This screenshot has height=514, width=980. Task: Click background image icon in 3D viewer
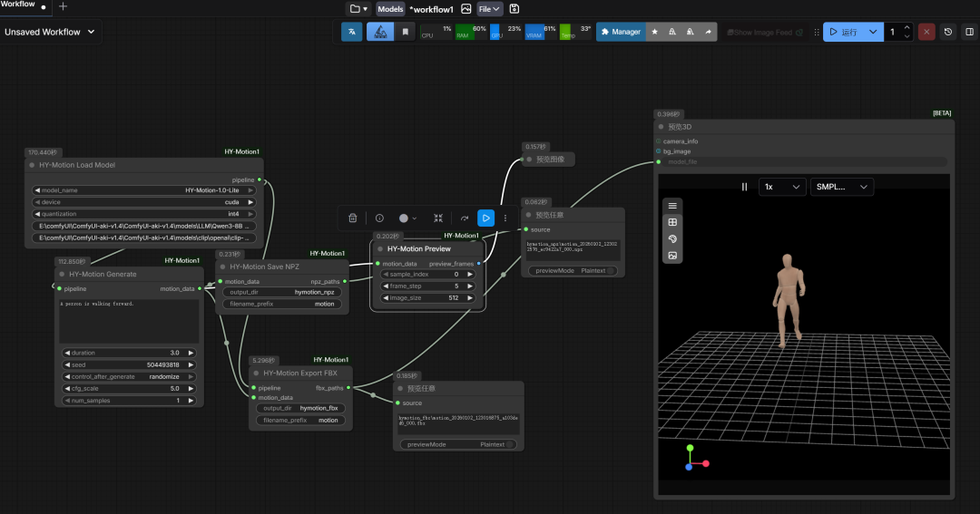(x=672, y=256)
